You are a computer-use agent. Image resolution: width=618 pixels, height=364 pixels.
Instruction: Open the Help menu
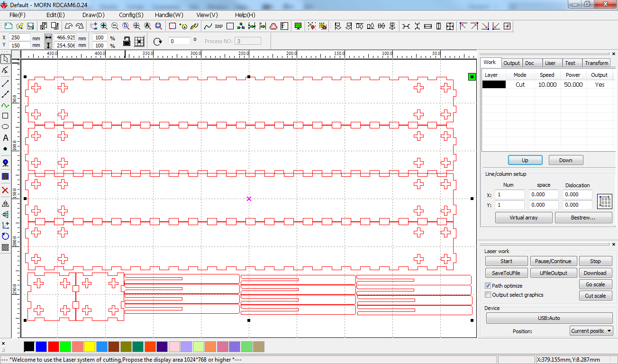click(245, 15)
